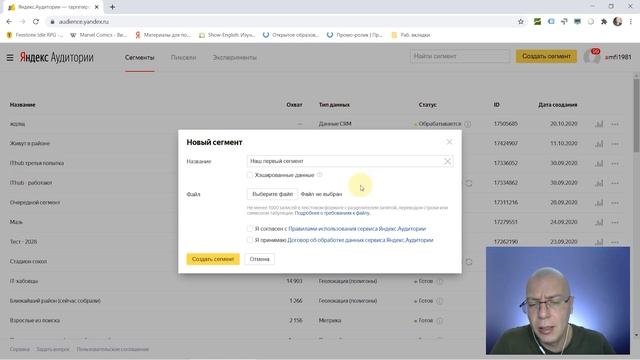Click info icon next to Обрабатывается status
Image resolution: width=640 pixels, height=360 pixels.
(468, 124)
